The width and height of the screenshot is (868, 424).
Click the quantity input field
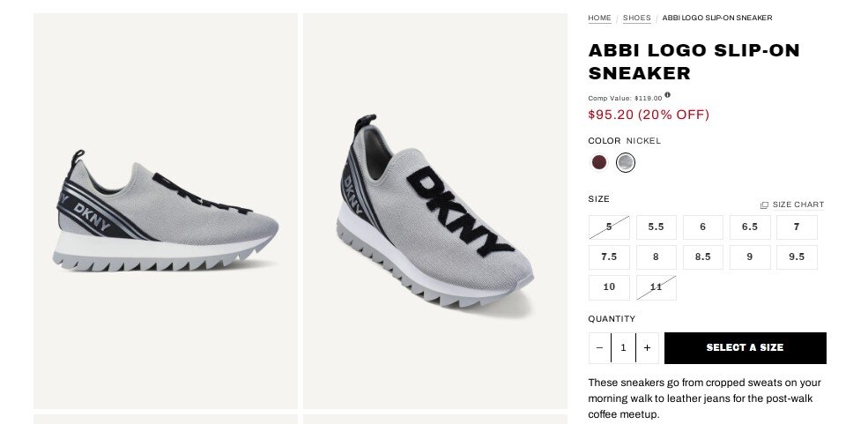tap(623, 348)
